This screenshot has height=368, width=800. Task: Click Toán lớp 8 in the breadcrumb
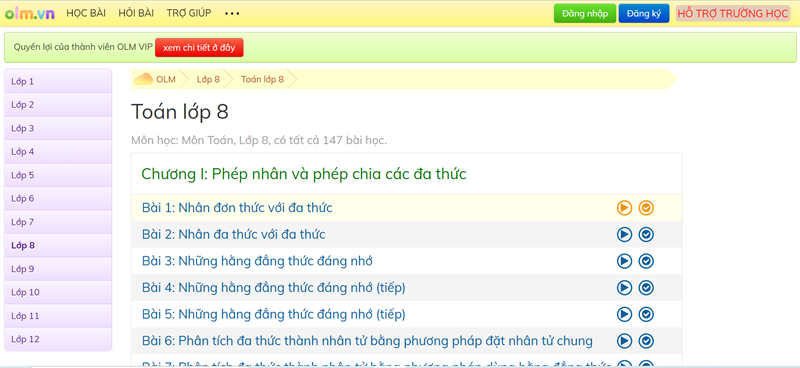click(x=262, y=80)
